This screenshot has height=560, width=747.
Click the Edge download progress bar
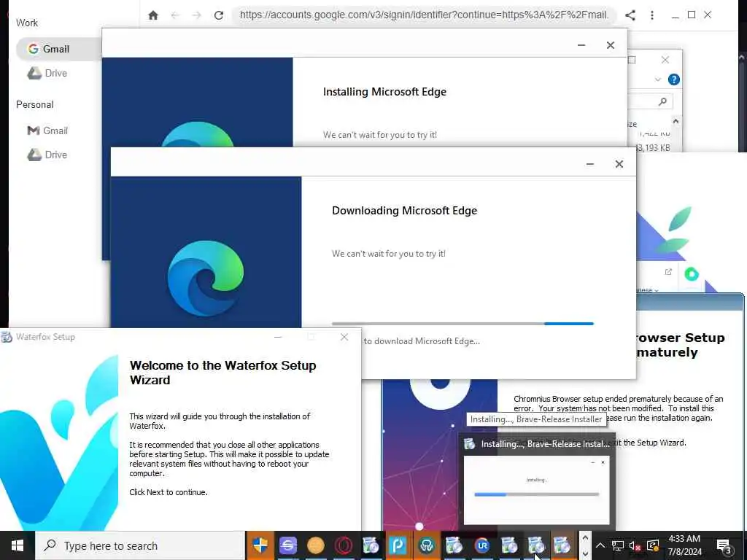(462, 323)
